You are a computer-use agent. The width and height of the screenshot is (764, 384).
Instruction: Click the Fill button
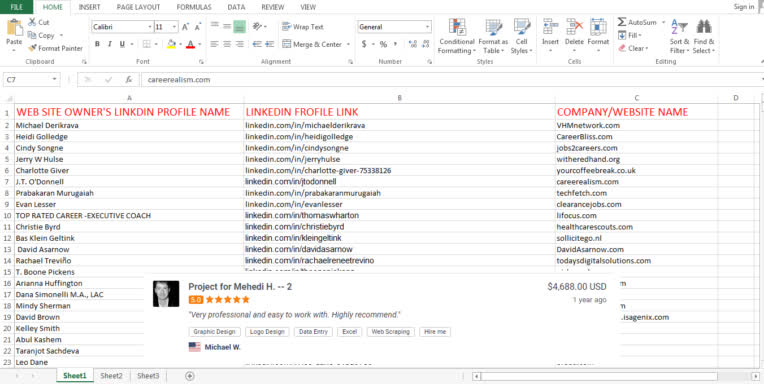630,36
